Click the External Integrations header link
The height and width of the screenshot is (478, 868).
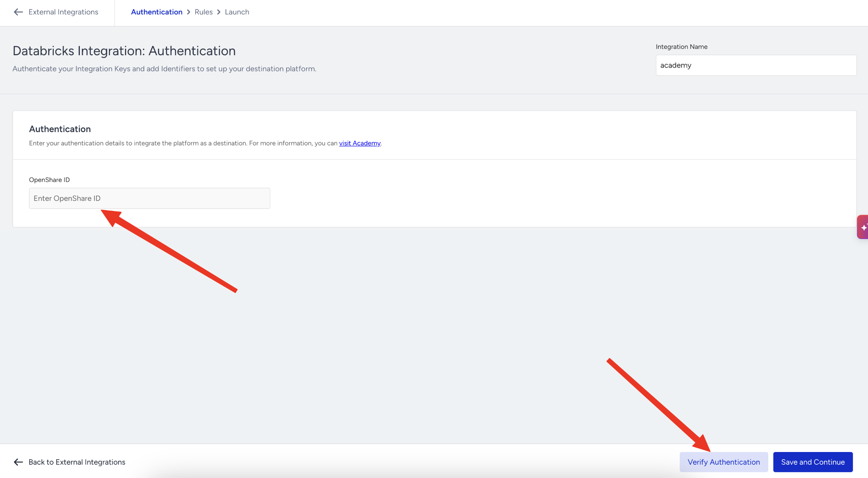tap(63, 12)
